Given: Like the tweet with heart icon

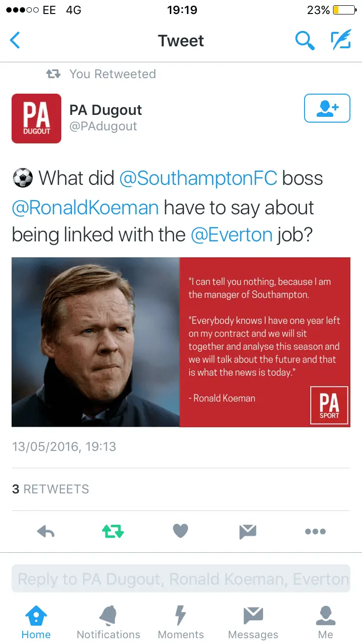Looking at the screenshot, I should 180,532.
